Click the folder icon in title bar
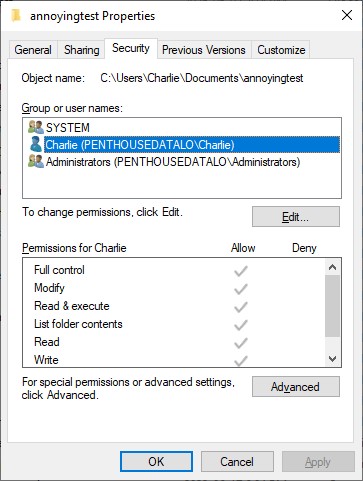Viewport: 363px width, 481px height. coord(16,15)
